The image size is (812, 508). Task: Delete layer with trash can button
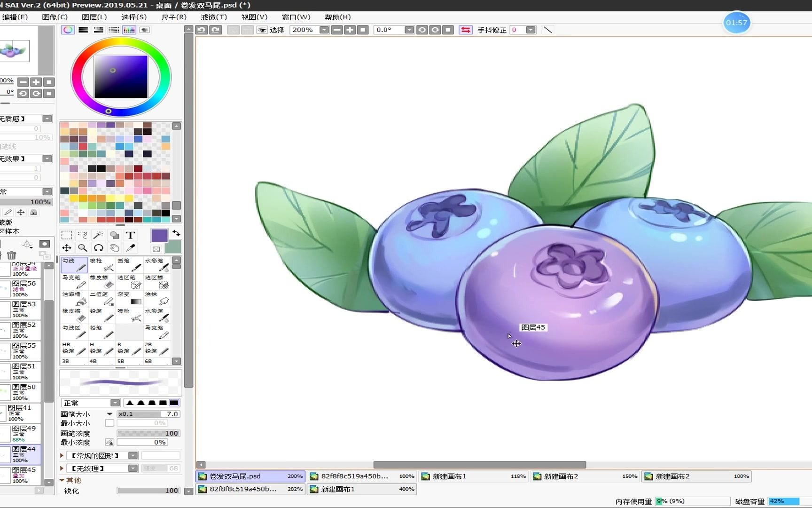(x=12, y=255)
